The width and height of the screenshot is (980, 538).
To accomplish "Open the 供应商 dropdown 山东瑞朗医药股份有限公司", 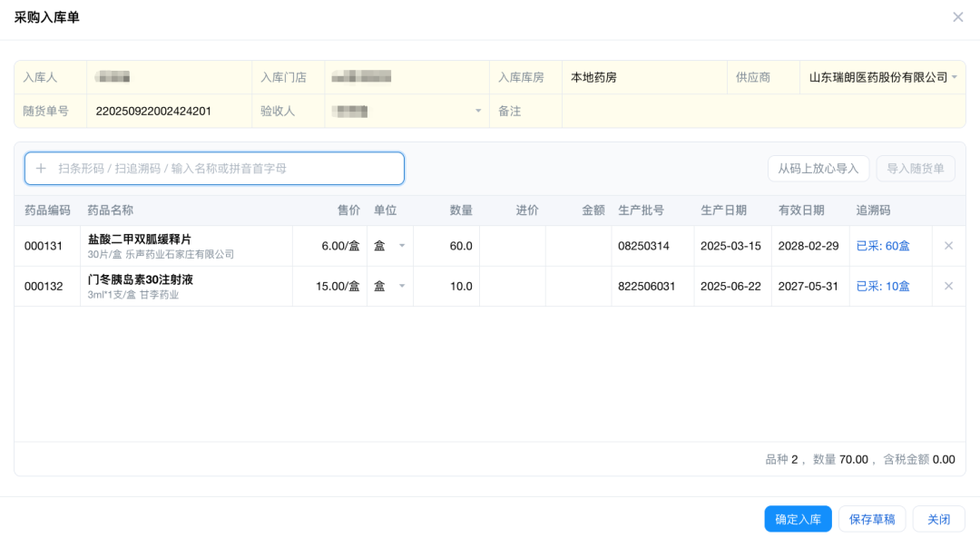I will coord(883,77).
